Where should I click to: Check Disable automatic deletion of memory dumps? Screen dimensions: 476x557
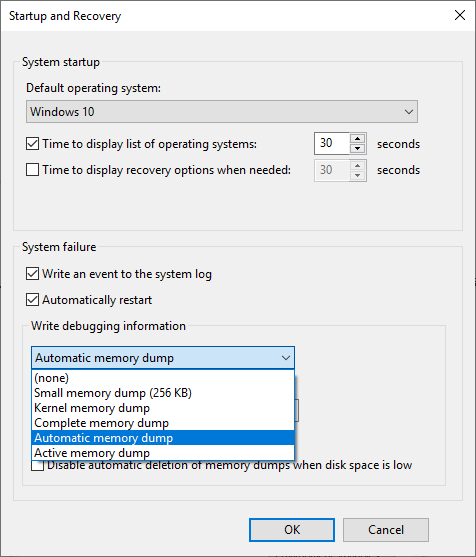(x=37, y=465)
